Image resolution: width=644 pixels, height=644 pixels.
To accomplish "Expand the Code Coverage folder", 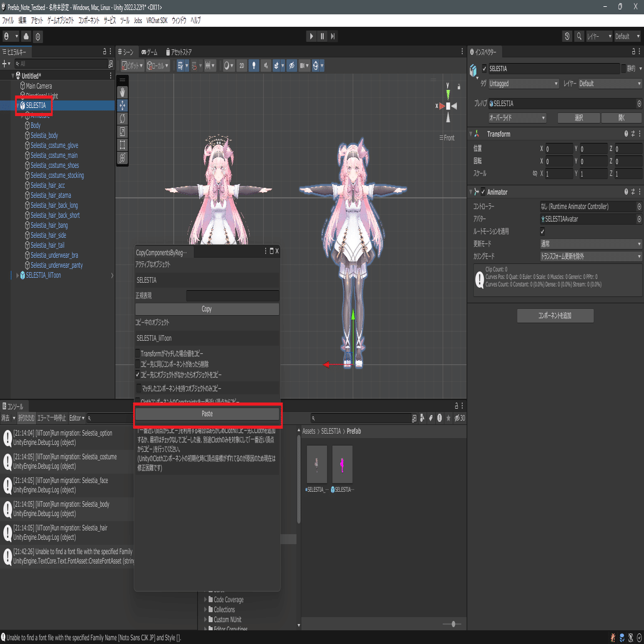I will pyautogui.click(x=206, y=600).
